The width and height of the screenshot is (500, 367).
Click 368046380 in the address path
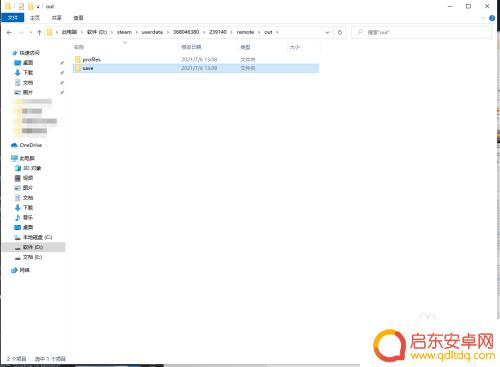tap(186, 32)
